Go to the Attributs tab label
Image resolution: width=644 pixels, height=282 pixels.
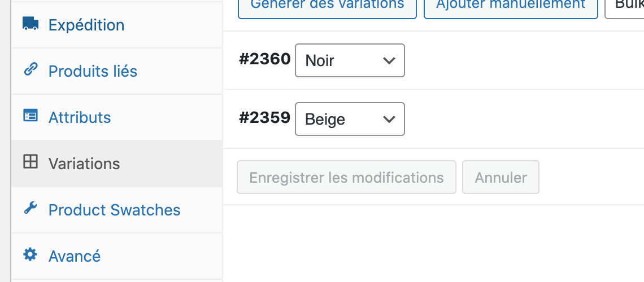coord(80,117)
